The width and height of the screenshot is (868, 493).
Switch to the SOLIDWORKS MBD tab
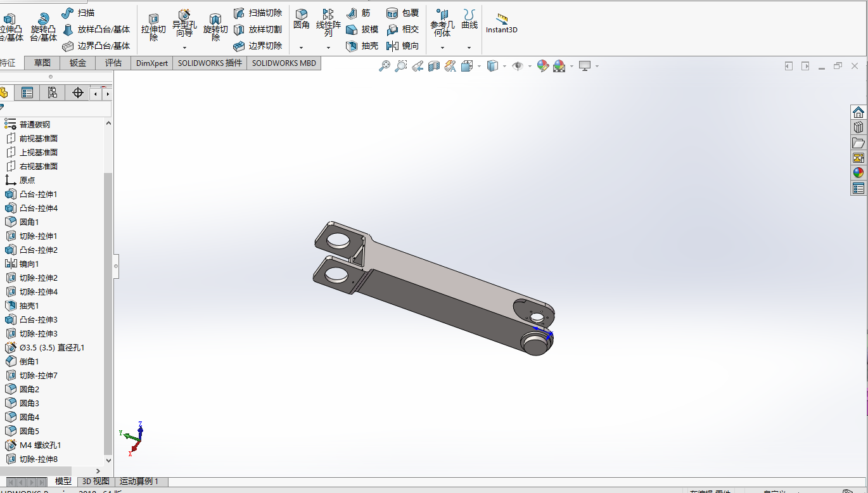(x=284, y=63)
